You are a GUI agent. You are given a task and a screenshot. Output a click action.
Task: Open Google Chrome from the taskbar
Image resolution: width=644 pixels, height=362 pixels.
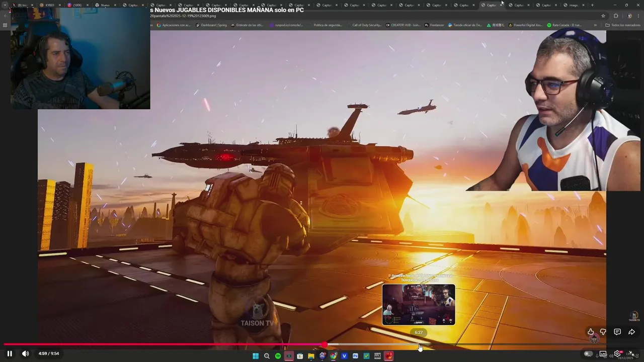pyautogui.click(x=333, y=356)
